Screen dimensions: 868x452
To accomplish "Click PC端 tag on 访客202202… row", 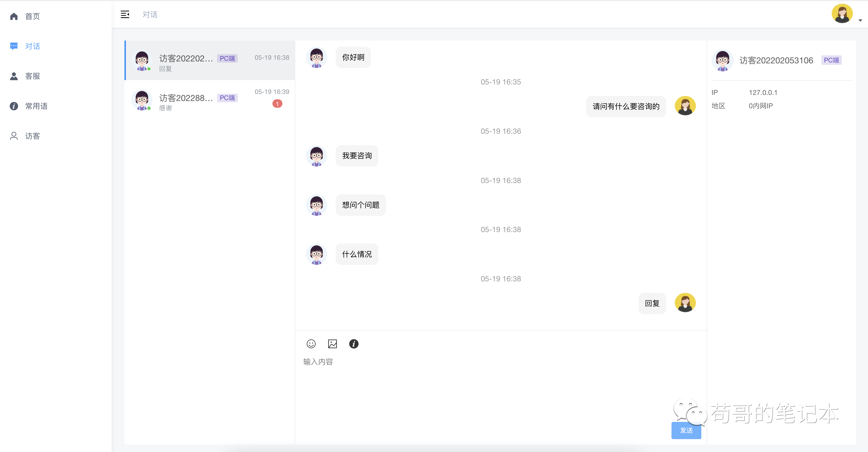I will pos(227,58).
